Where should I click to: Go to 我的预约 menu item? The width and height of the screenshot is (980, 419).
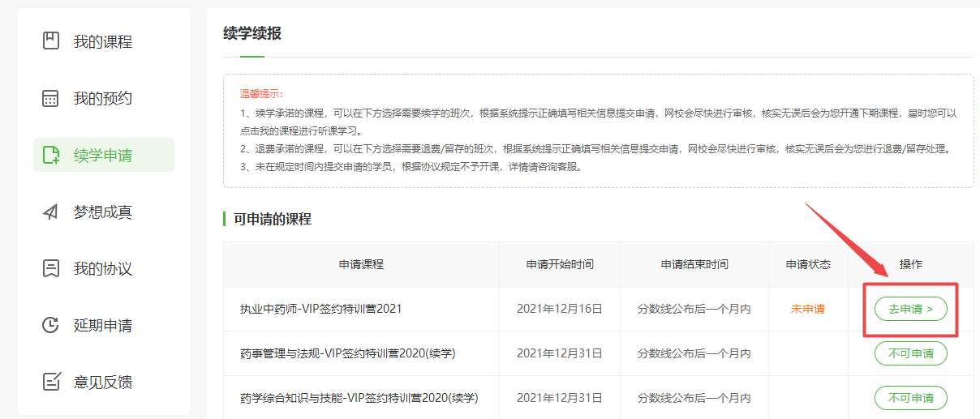(102, 98)
